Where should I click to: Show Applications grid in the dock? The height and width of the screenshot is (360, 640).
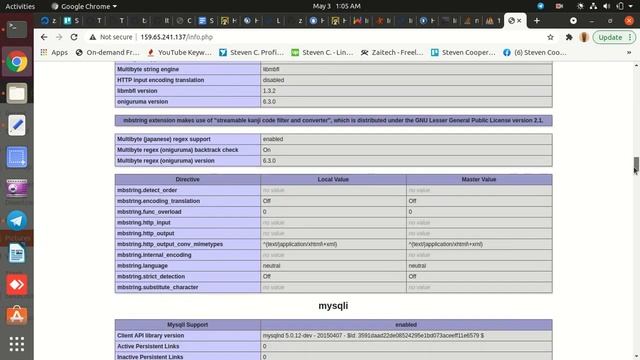[17, 344]
